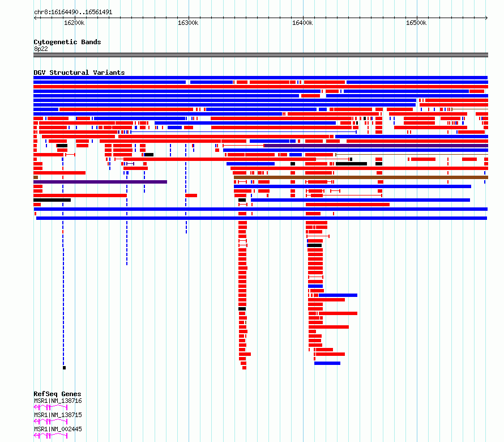Select the long thick brown variant bar
Screen dimensions: 504x442
361,177
